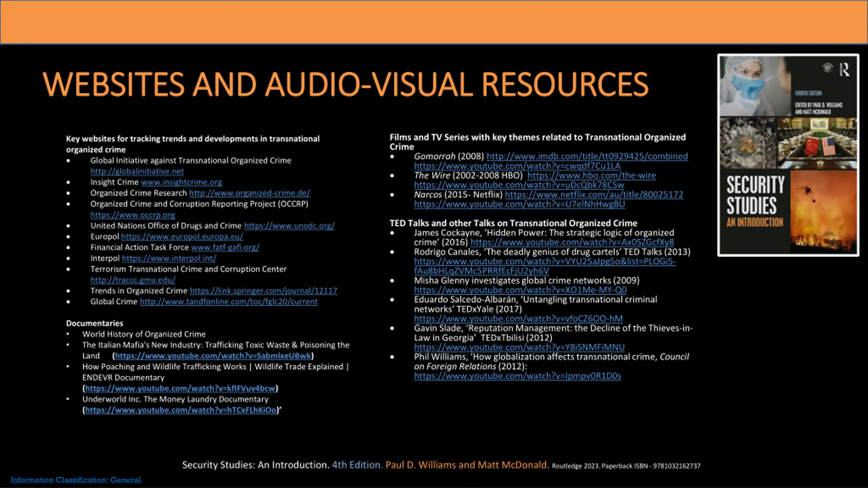Click the Paperback ISBN text in footer
Image resolution: width=868 pixels, height=488 pixels.
[x=651, y=466]
